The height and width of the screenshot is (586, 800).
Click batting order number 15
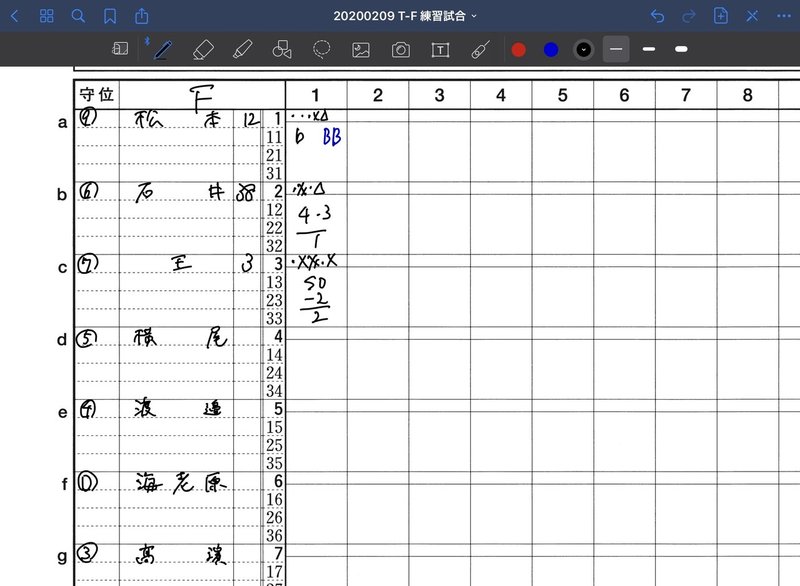point(274,427)
